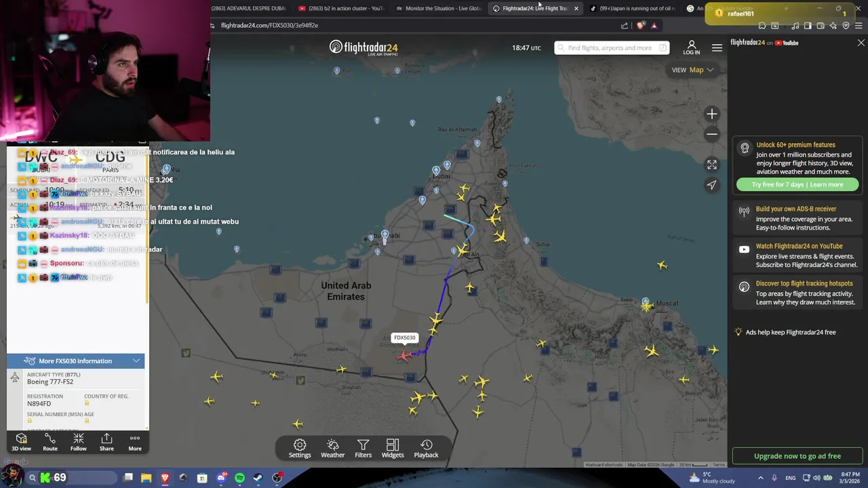Screen dimensions: 868x488
Task: Click the Ras Al-Khaimah airport pin
Action: (477, 143)
